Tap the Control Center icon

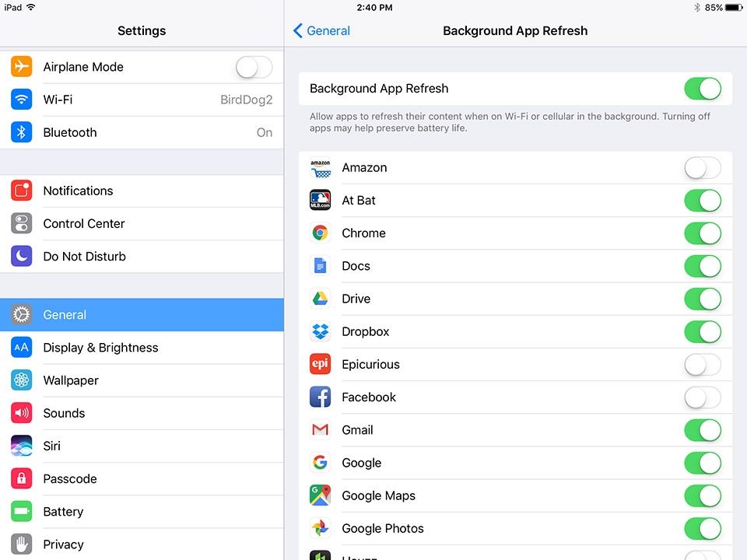tap(22, 223)
